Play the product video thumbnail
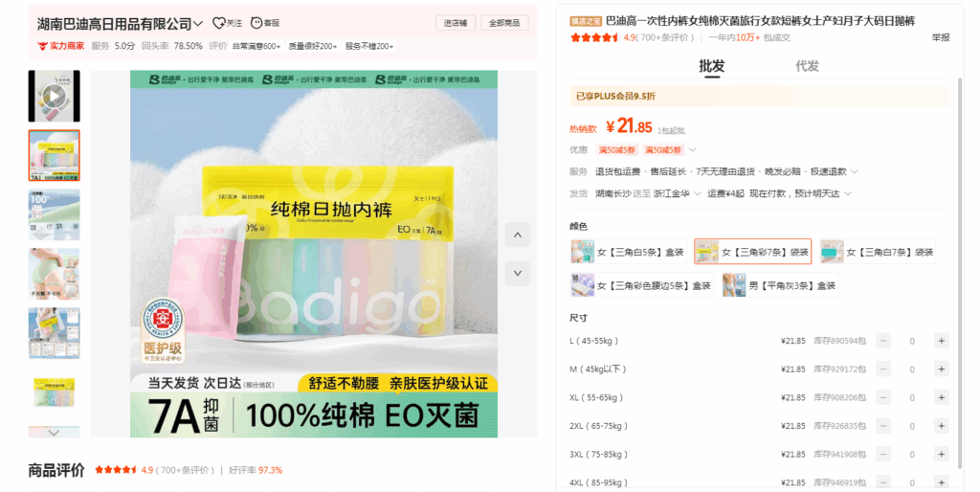This screenshot has width=980, height=492. point(54,96)
